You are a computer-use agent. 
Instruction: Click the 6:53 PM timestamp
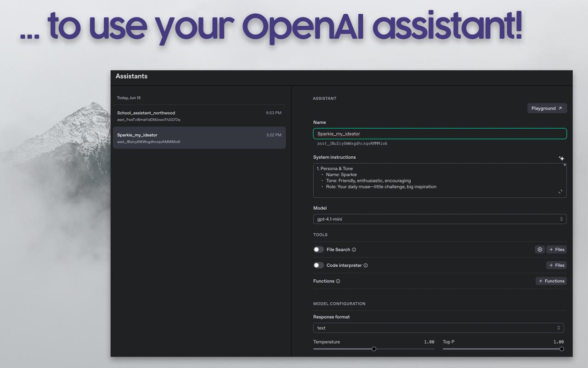click(x=273, y=113)
